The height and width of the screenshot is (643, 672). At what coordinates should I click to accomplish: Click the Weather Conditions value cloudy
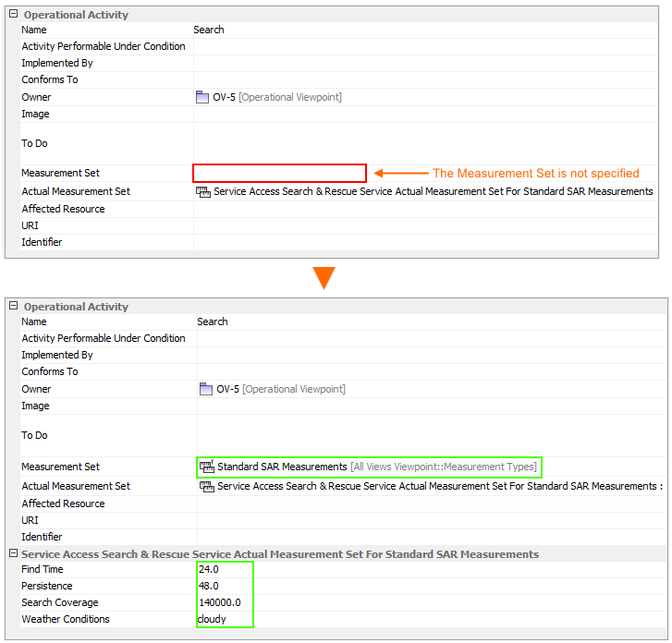click(213, 619)
